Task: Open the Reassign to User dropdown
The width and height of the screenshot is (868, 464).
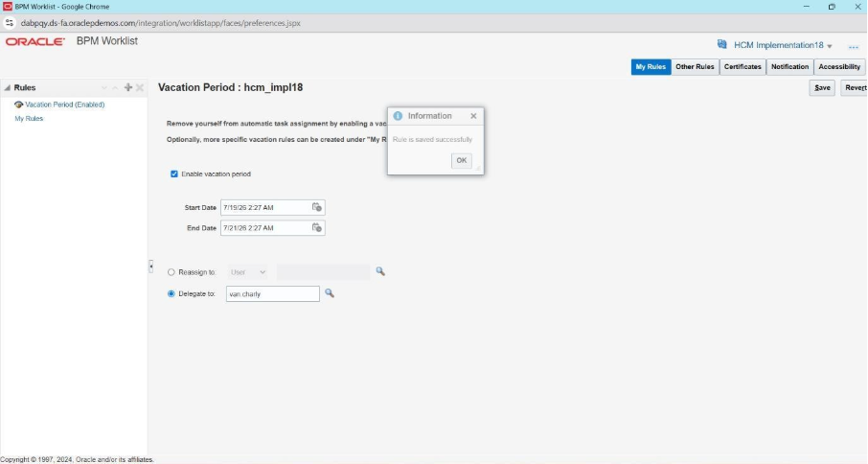Action: tap(247, 272)
